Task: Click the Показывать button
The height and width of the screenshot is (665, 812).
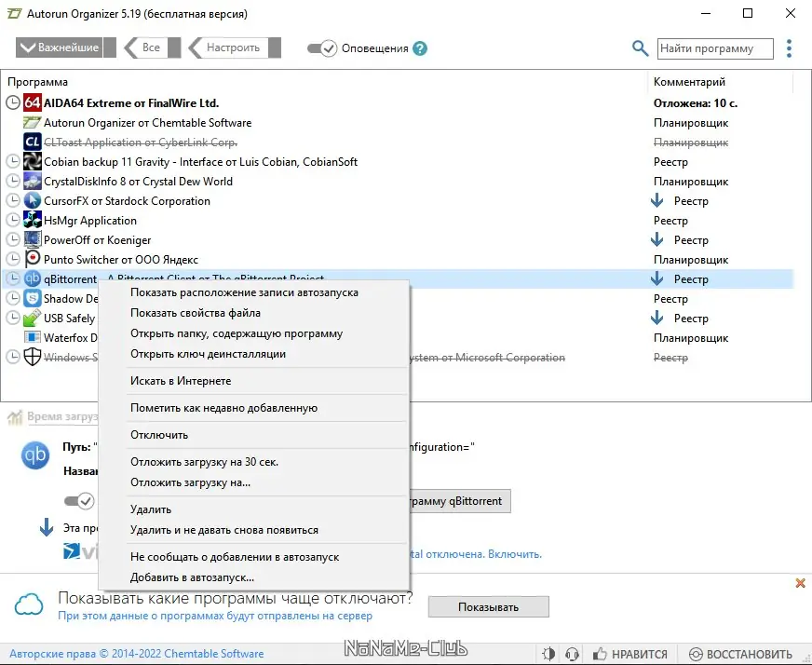Action: (488, 607)
